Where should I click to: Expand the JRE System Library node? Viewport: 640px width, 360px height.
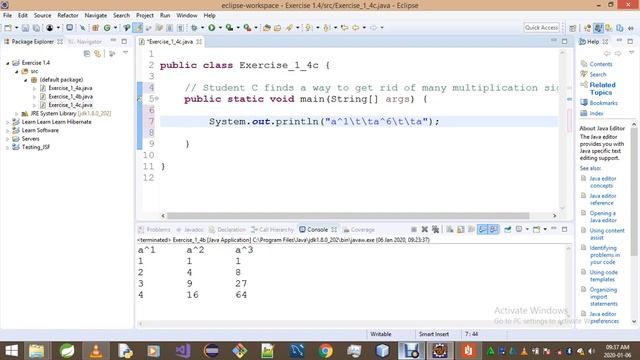click(x=17, y=113)
